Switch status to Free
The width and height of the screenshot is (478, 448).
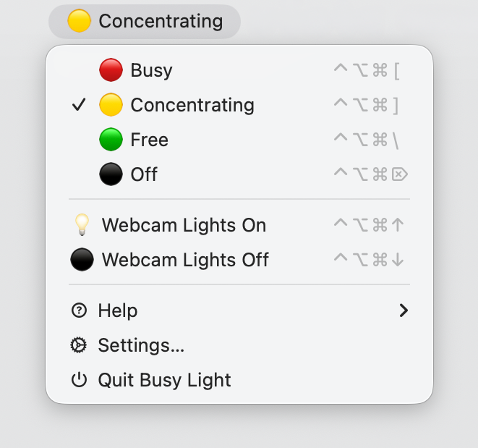[x=149, y=140]
